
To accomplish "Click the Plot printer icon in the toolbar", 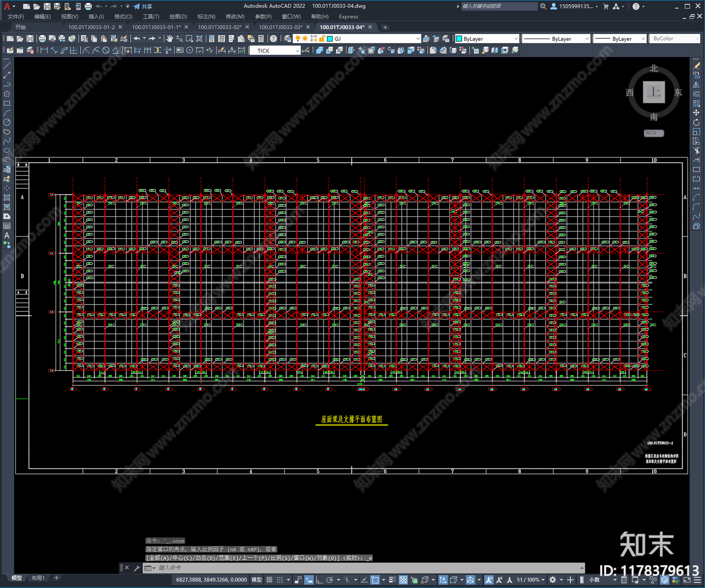I will click(x=42, y=39).
